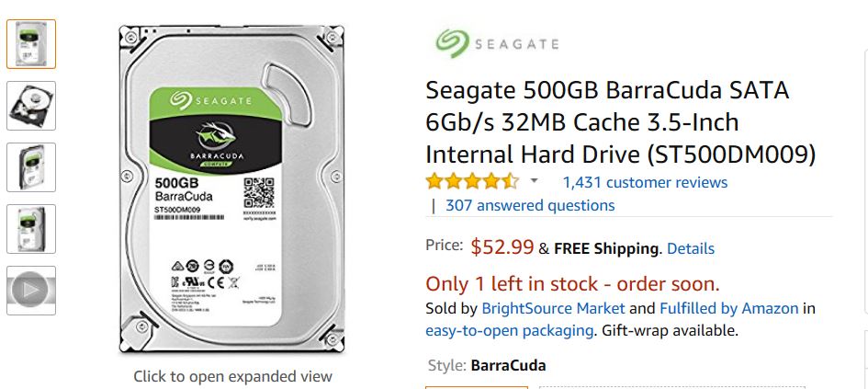Viewport: 868px width, 389px height.
Task: Open the Seagate brand logo
Action: tap(497, 44)
